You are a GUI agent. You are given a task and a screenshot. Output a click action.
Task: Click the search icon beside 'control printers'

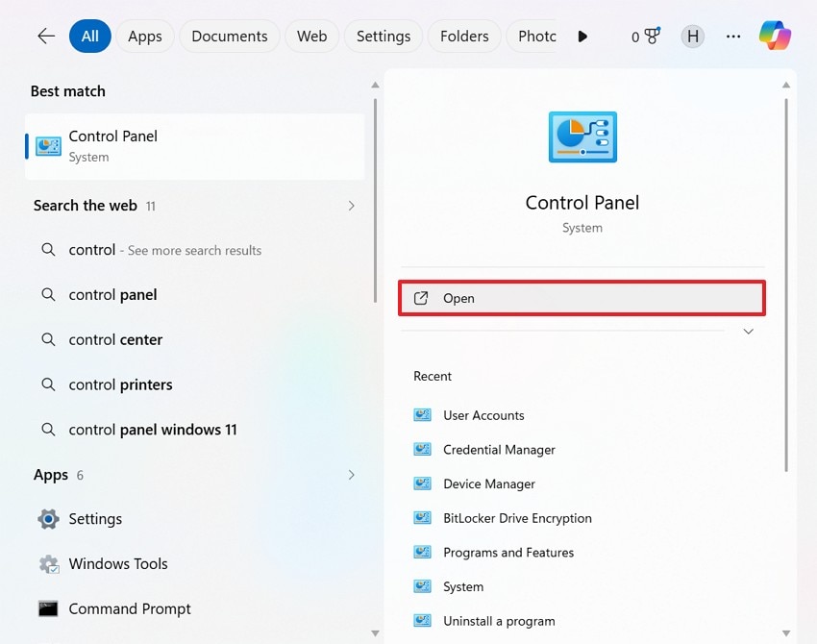tap(48, 384)
